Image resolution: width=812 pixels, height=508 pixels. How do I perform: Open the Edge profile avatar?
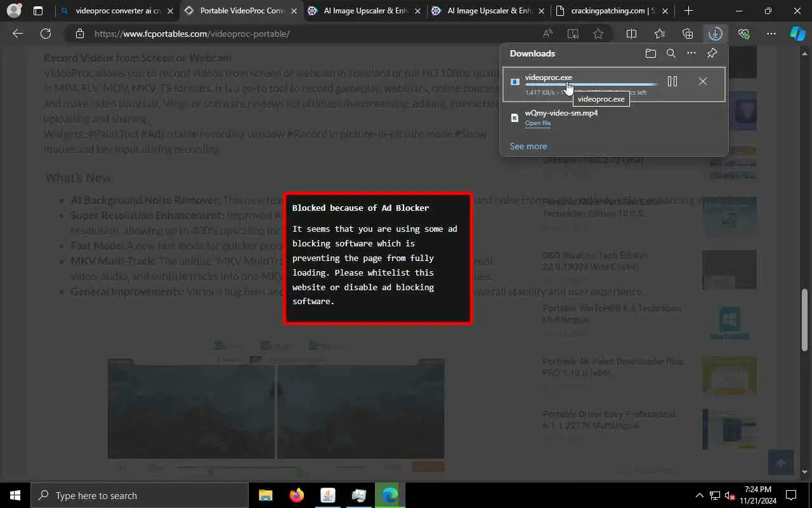pos(13,11)
